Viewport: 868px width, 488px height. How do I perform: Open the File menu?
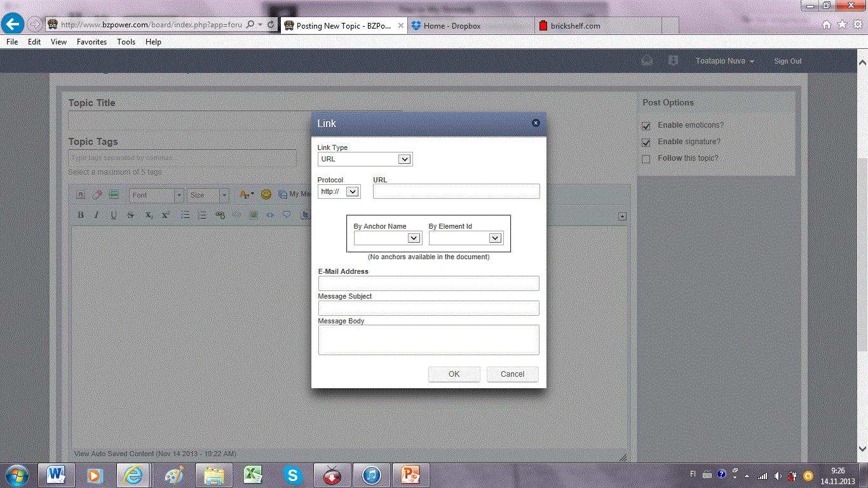(x=12, y=42)
